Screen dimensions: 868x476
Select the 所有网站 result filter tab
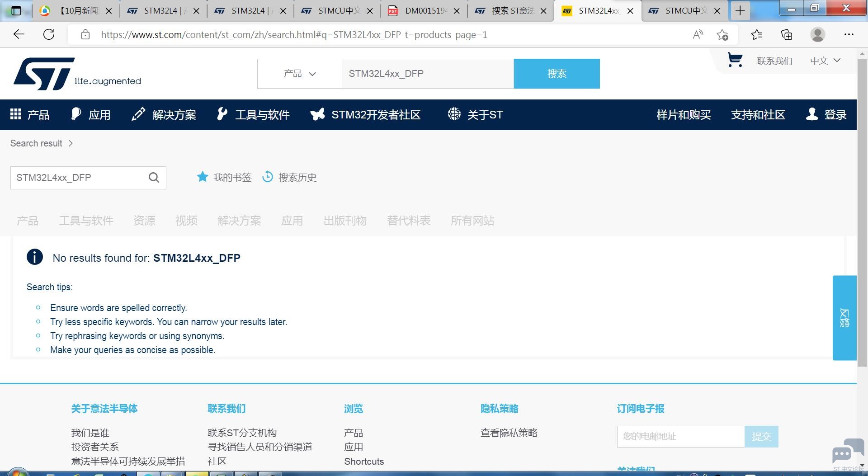pyautogui.click(x=472, y=221)
